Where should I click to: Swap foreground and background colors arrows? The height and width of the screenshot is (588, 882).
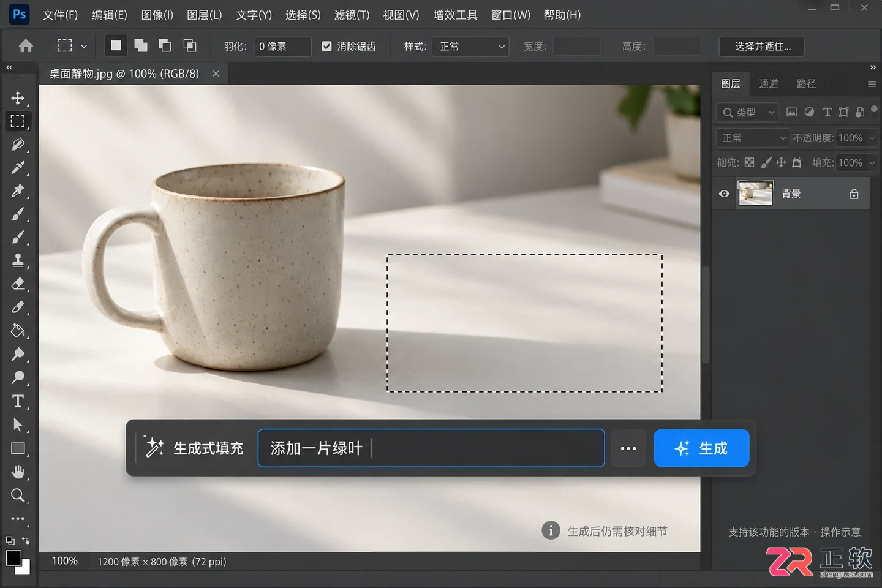click(x=25, y=540)
